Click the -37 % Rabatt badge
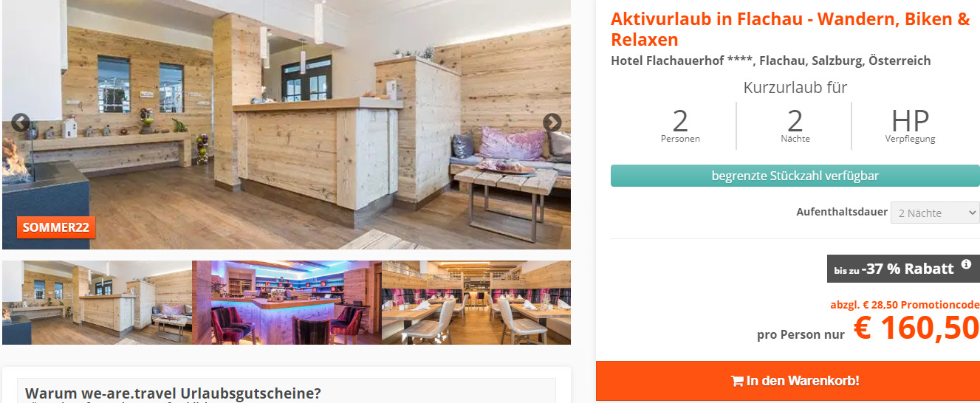Screen dimensions: 980x403 902,269
